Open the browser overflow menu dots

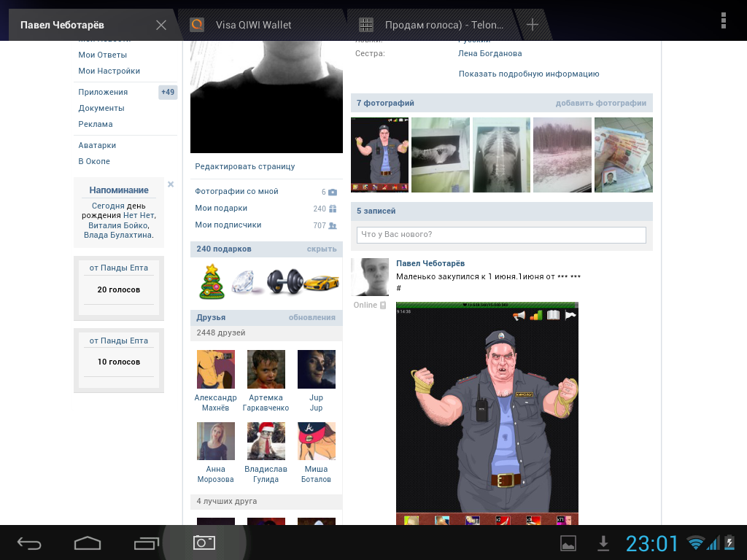[x=723, y=21]
